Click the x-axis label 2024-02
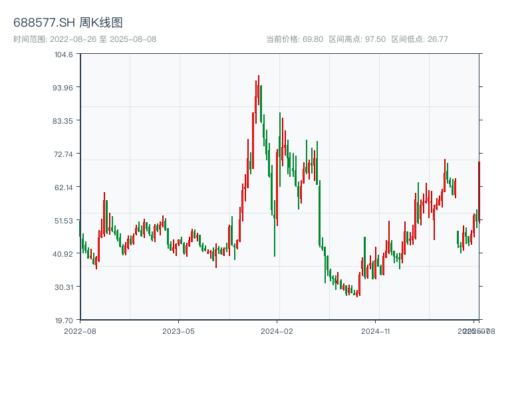 [x=277, y=331]
